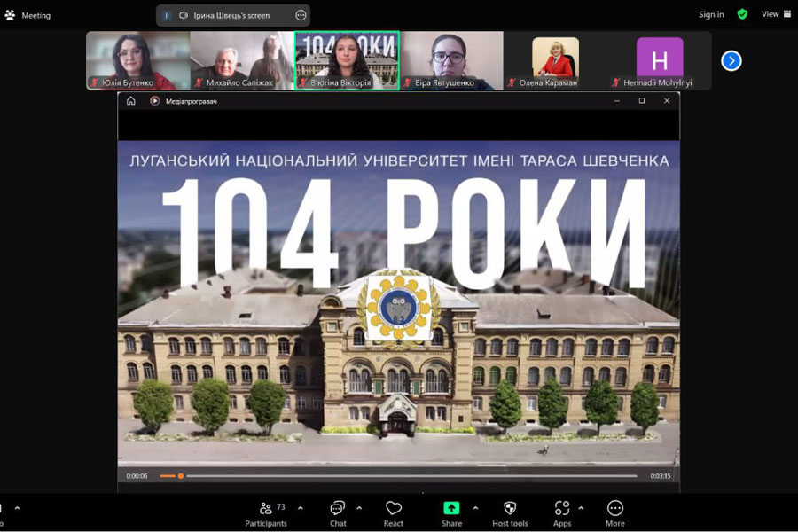This screenshot has height=532, width=798.
Task: Click the university emblem in the video
Action: pos(398,308)
